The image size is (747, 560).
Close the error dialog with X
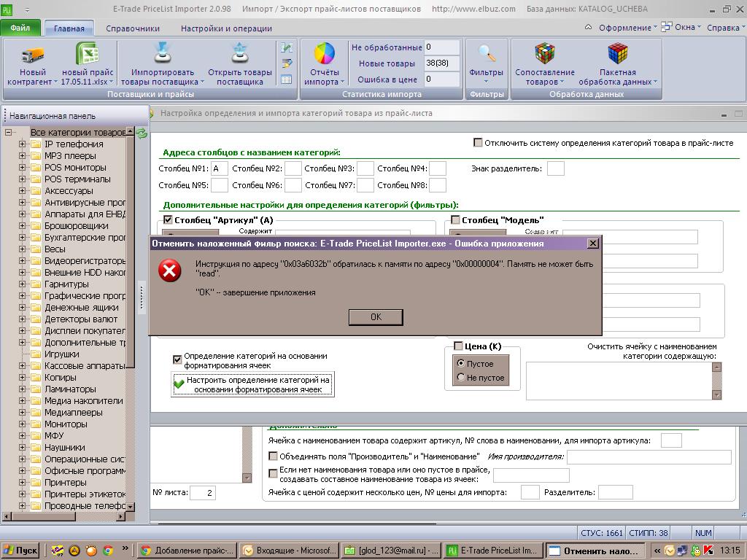coord(592,244)
